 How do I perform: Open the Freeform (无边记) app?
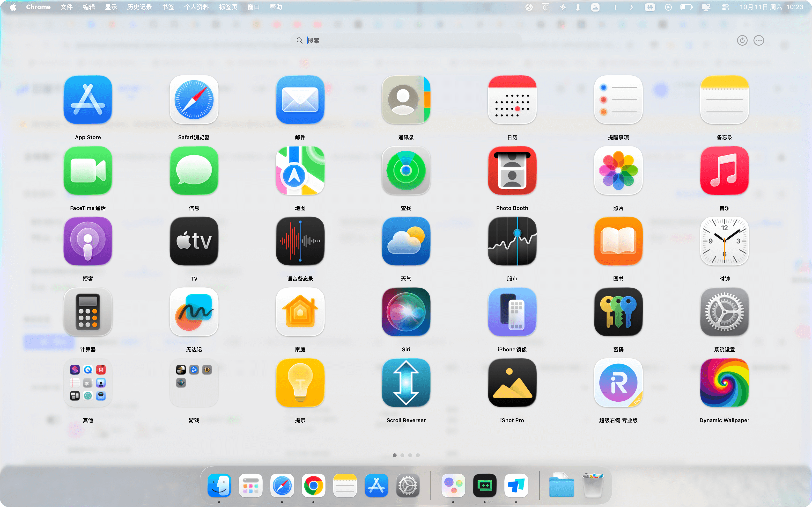(194, 312)
